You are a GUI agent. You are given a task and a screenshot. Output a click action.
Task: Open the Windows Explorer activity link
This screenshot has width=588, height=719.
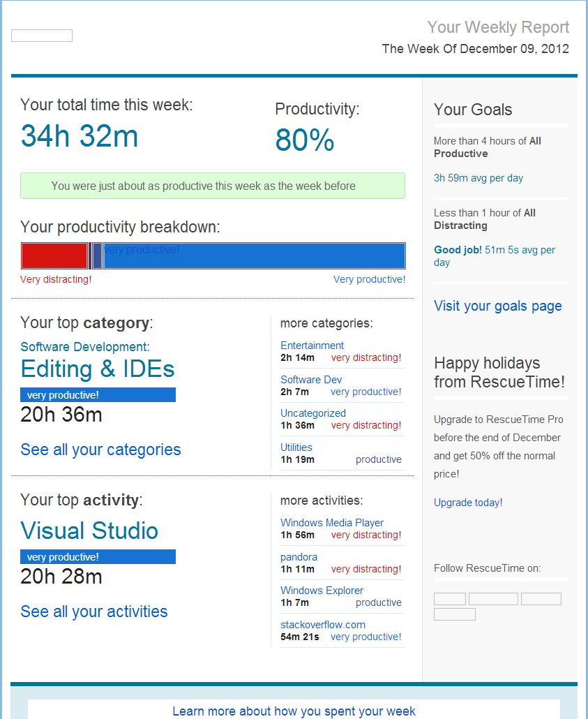322,591
